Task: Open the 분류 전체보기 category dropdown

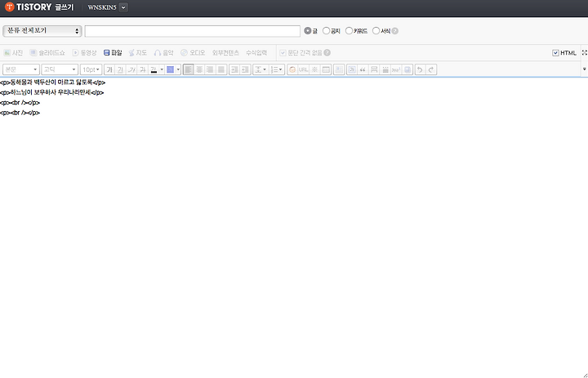Action: click(42, 31)
